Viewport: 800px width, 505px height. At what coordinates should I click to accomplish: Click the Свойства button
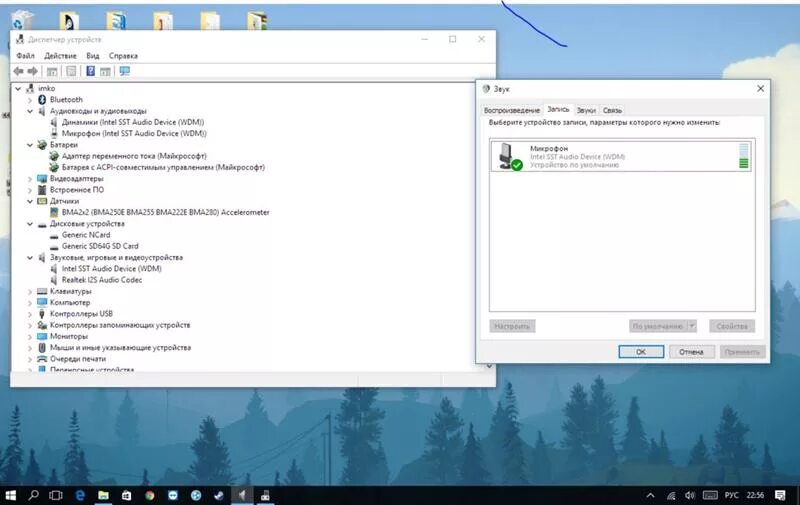732,326
